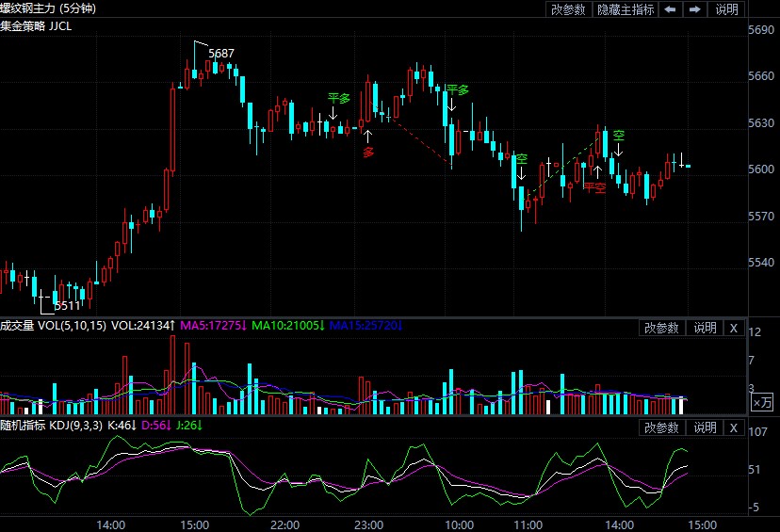This screenshot has height=532, width=780.
Task: Click the 5540 price axis label
Action: [761, 263]
